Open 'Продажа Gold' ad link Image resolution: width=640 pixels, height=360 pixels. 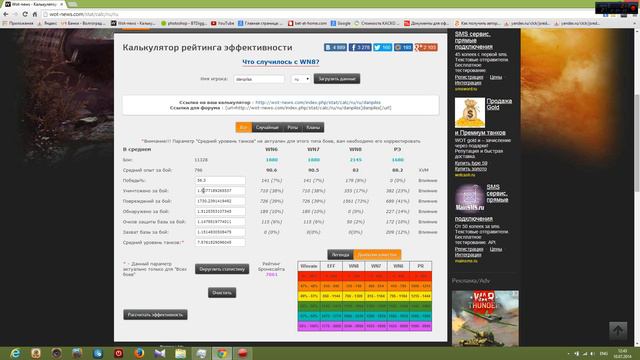(499, 104)
